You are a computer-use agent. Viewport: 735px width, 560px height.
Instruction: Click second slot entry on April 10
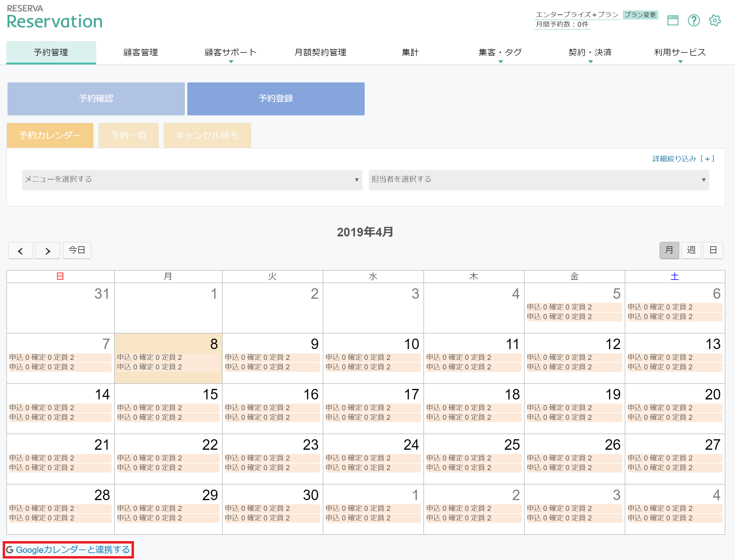tap(373, 367)
